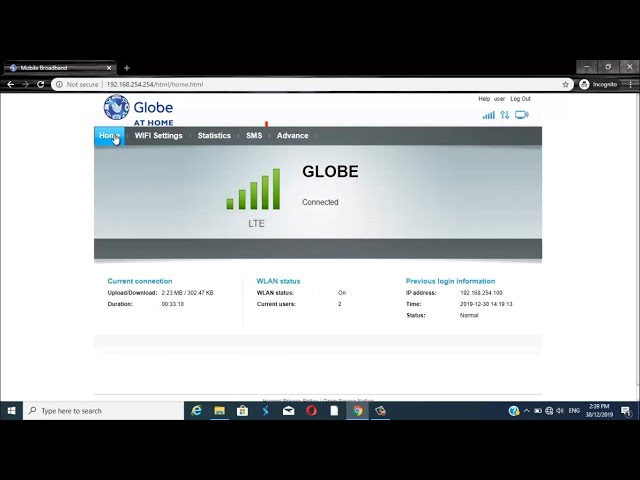Click the WLAN status heading
The width and height of the screenshot is (640, 480).
[x=278, y=281]
